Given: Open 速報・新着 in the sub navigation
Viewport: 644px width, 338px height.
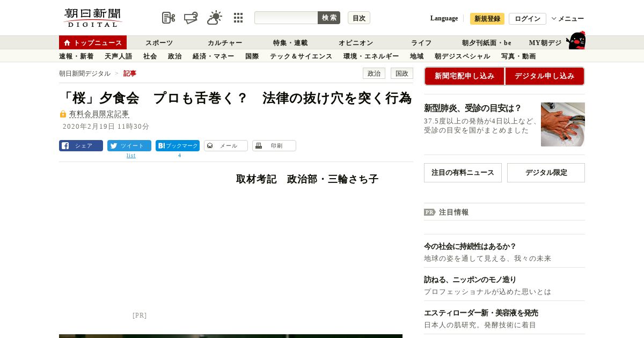Looking at the screenshot, I should pos(76,56).
